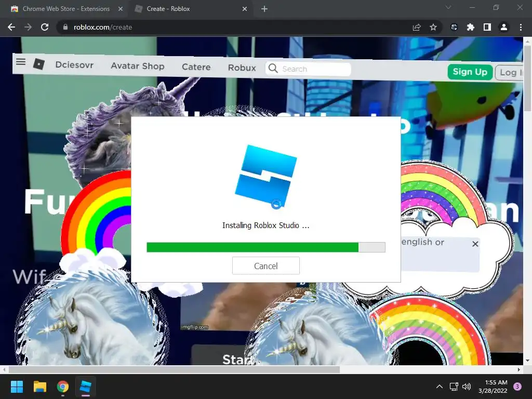Click the 'Installing Roblox Studio ...' text
Image resolution: width=532 pixels, height=399 pixels.
tap(265, 225)
